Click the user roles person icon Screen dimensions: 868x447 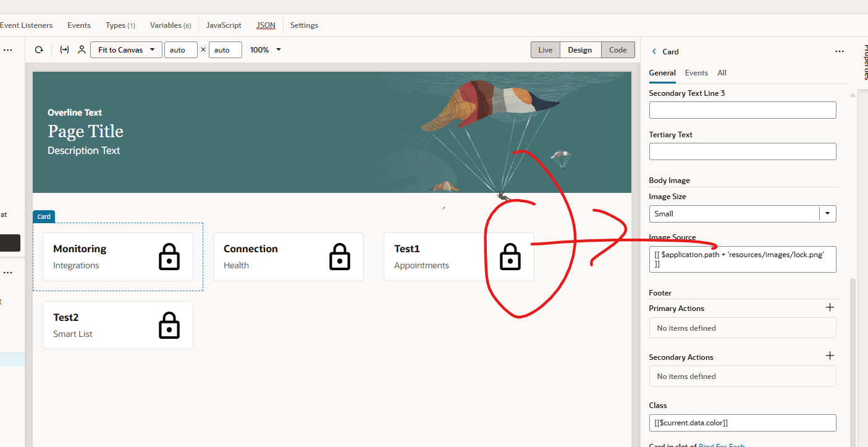coord(82,50)
